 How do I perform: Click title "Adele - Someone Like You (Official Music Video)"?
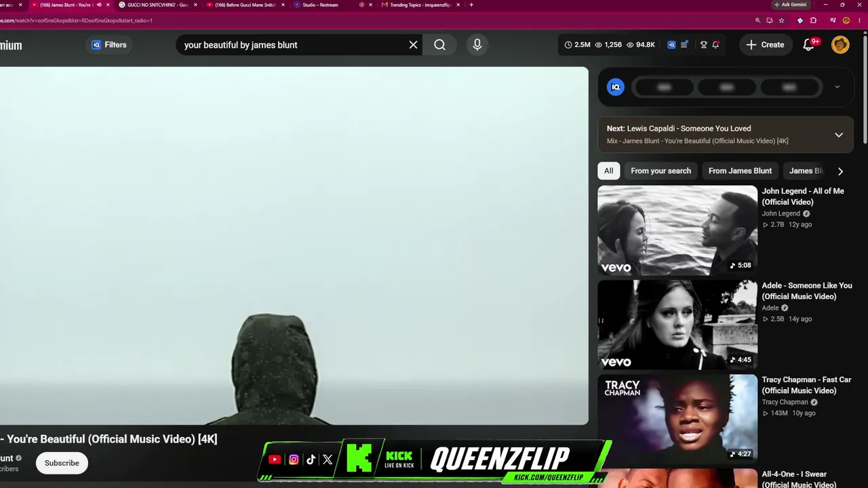click(x=807, y=291)
